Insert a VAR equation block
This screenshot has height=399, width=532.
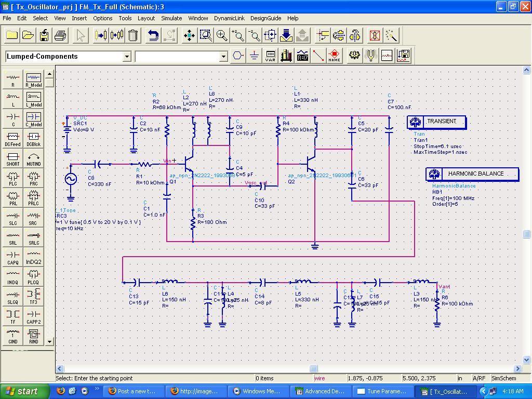270,55
